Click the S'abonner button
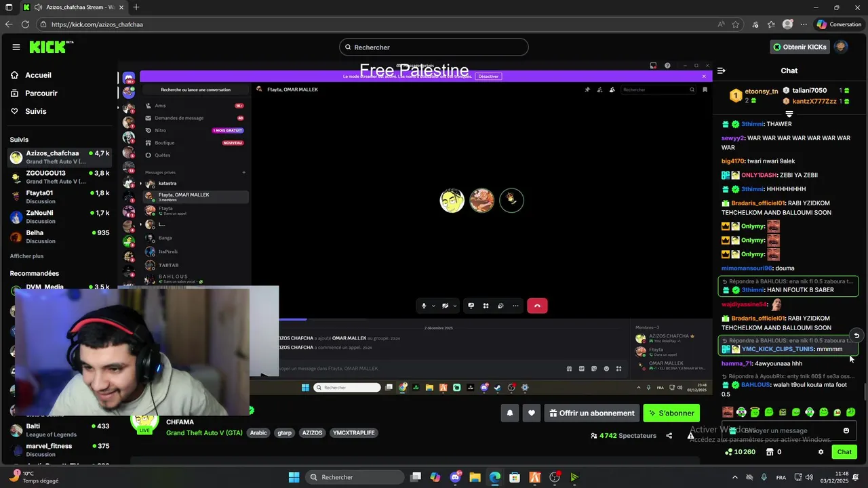The height and width of the screenshot is (488, 868). (671, 413)
